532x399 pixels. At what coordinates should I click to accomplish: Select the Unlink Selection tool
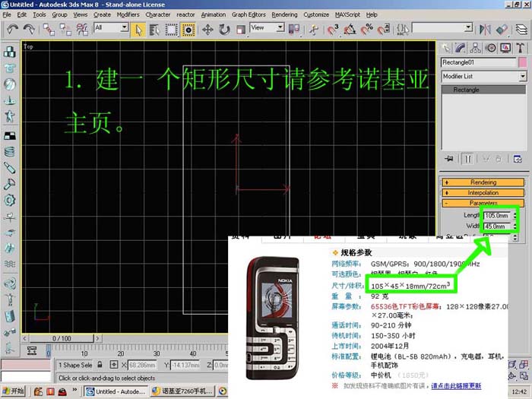(x=65, y=30)
